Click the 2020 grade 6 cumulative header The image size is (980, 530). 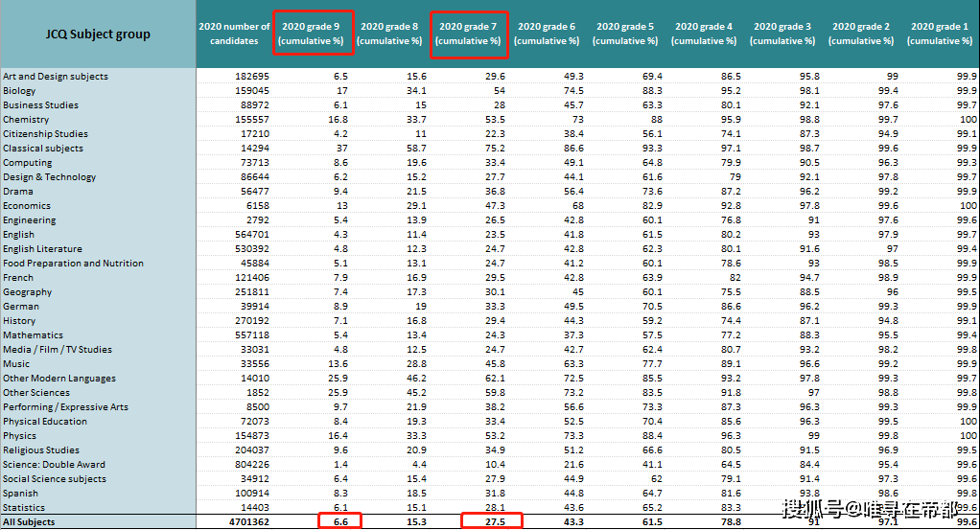pos(547,34)
